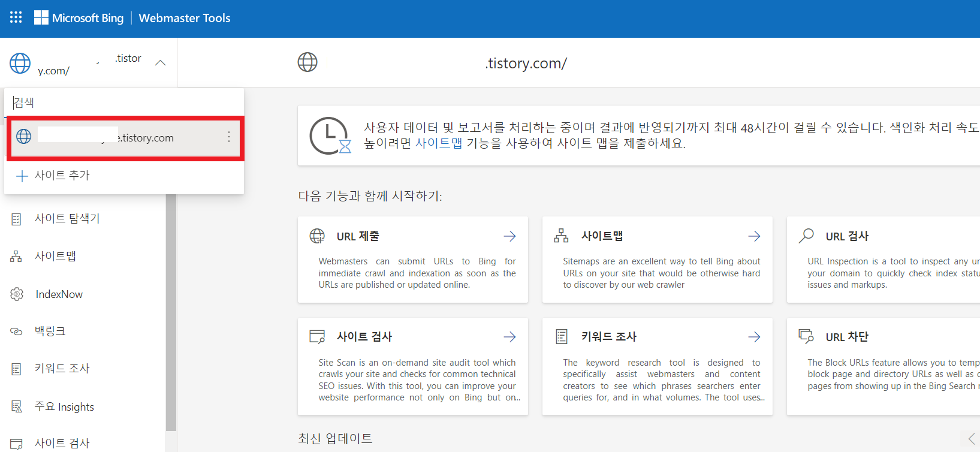Click the 최신 업데이트 heading
Viewport: 980px width, 452px height.
coord(335,439)
